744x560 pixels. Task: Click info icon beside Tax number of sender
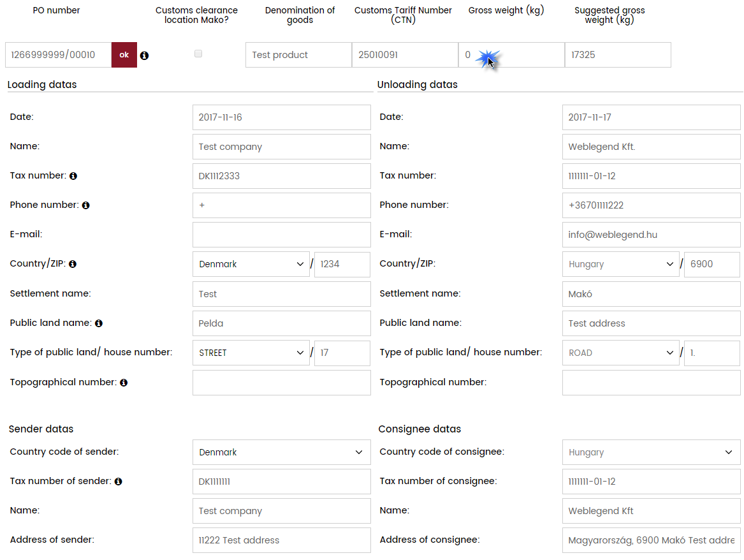tap(119, 482)
